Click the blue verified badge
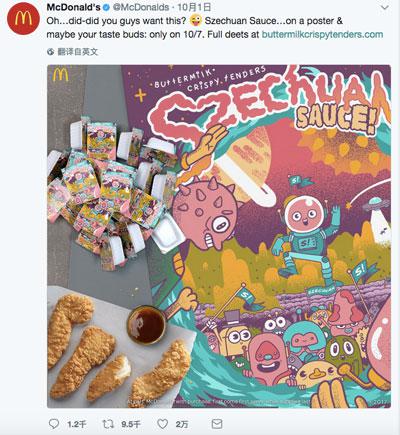This screenshot has height=435, width=400. coord(107,7)
